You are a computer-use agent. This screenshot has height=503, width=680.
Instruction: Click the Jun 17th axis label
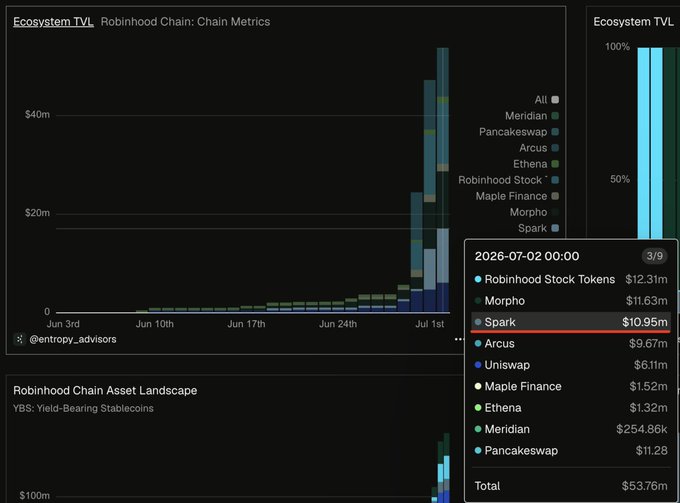coord(246,324)
